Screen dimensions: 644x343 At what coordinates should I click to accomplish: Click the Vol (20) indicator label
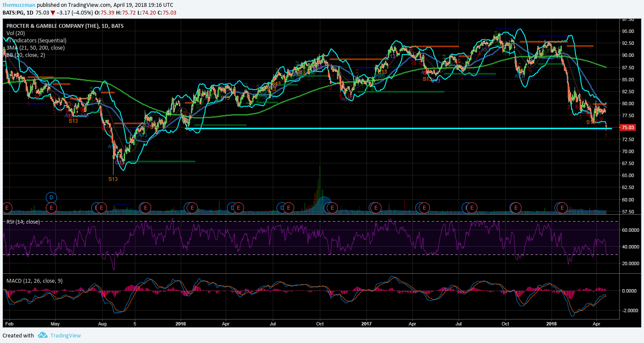coord(15,33)
